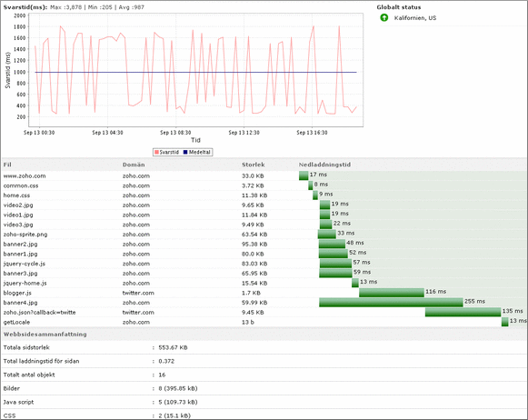528x420 pixels.
Task: Select the banner1.jpg file name
Action: coord(20,254)
